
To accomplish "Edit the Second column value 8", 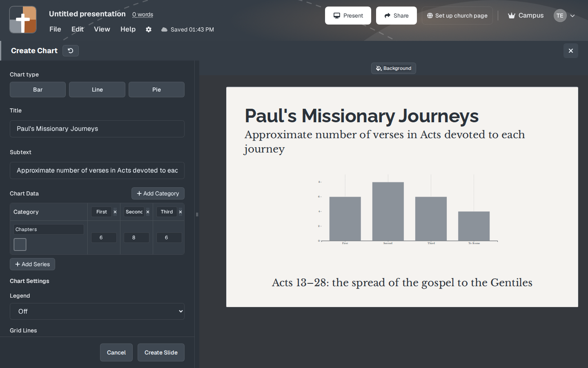I will [136, 238].
